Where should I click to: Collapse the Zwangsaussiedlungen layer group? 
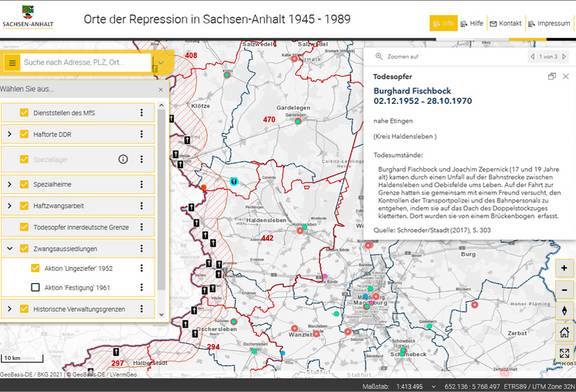[10, 249]
